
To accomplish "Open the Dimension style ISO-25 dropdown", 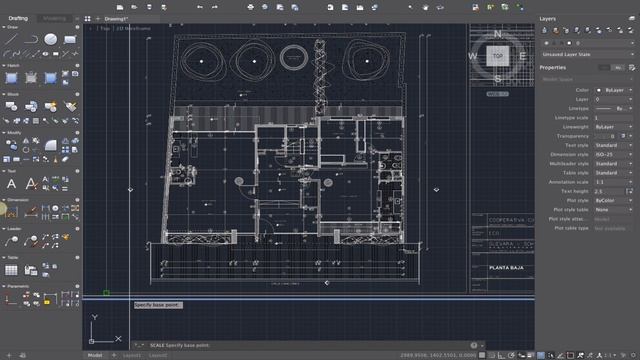I will [x=613, y=154].
